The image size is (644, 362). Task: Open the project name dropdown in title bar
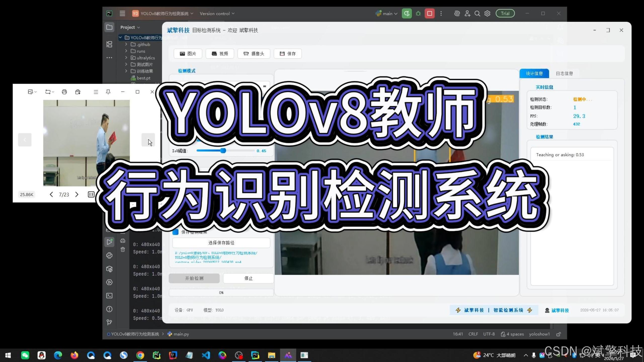click(163, 14)
